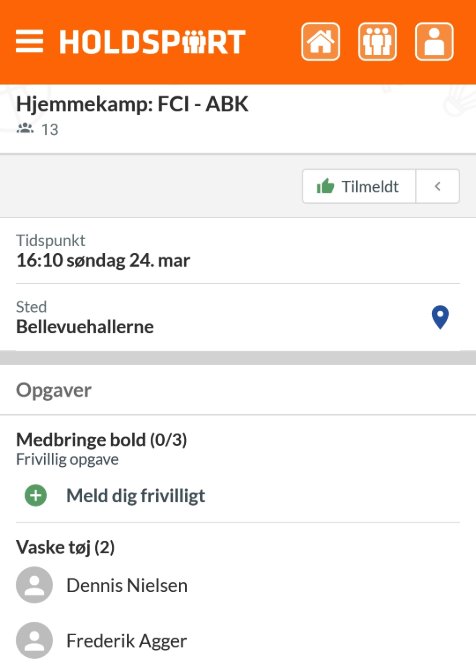Open Bellevuehallerne location text
476x671 pixels.
pyautogui.click(x=85, y=327)
